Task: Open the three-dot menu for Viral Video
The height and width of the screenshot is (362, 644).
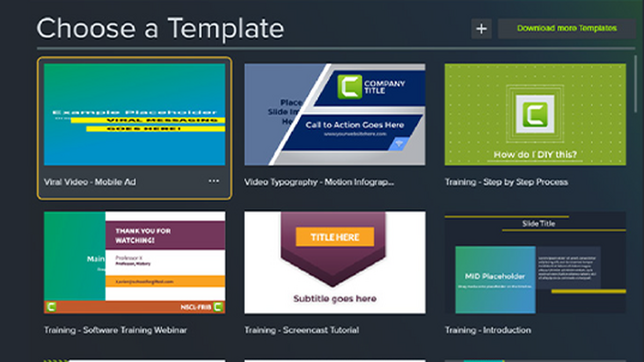Action: pyautogui.click(x=214, y=181)
